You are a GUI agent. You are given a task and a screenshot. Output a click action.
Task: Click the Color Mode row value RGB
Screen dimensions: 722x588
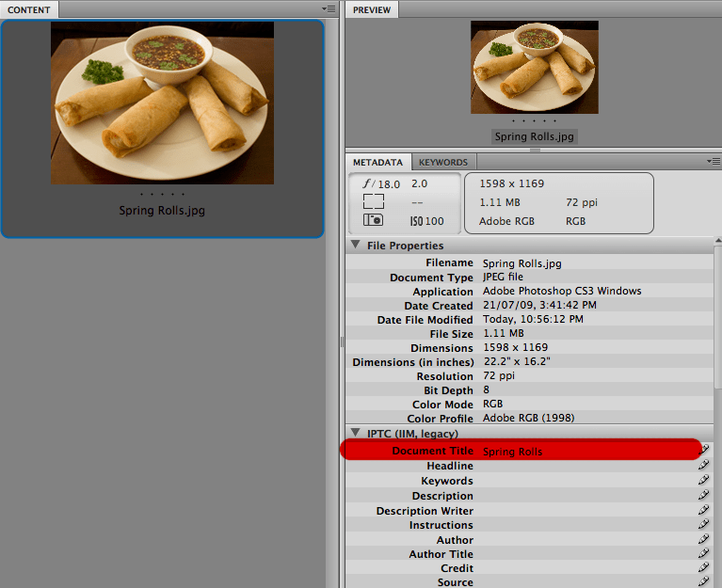(x=492, y=404)
